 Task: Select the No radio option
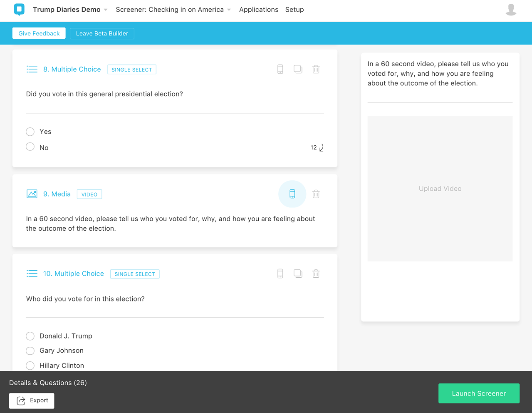point(30,147)
